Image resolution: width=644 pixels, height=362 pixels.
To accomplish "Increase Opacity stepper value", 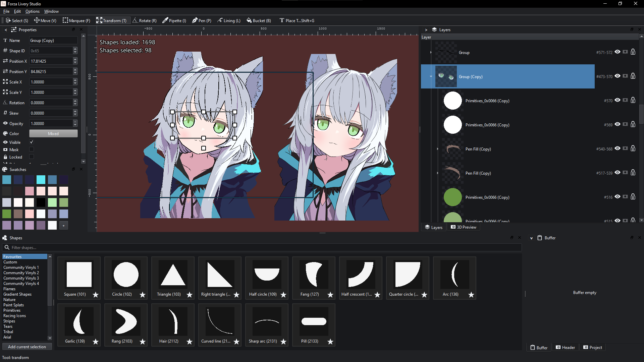I will (x=75, y=122).
